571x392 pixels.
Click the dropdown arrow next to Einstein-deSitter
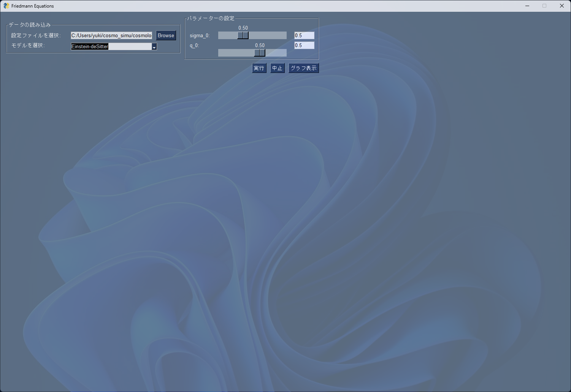pos(154,46)
